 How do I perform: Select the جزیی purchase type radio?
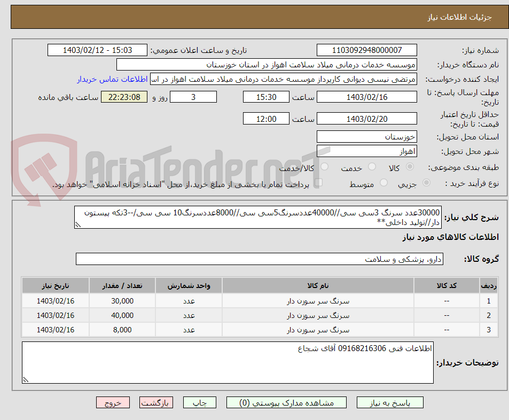tap(426, 183)
